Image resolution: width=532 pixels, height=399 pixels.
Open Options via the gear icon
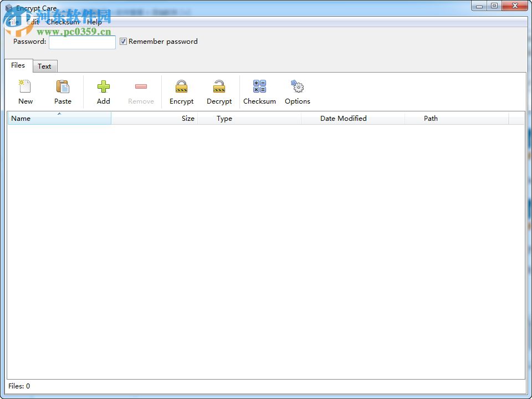coord(297,90)
